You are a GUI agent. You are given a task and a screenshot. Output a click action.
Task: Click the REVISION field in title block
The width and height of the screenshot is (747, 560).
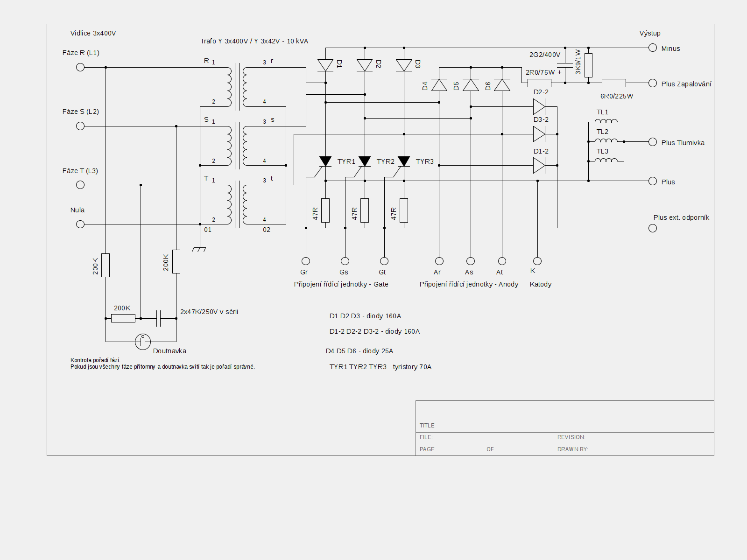[x=634, y=438]
